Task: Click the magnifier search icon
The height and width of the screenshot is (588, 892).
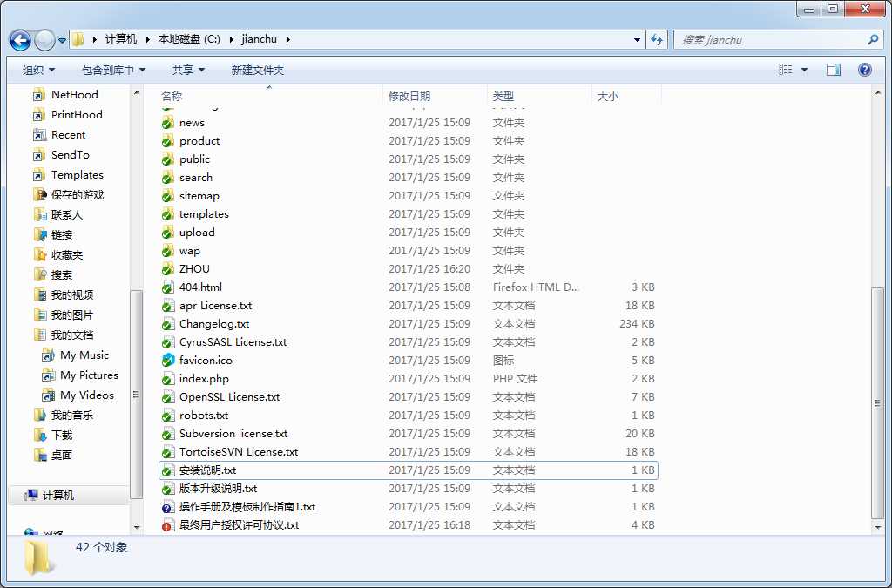Action: (x=873, y=40)
